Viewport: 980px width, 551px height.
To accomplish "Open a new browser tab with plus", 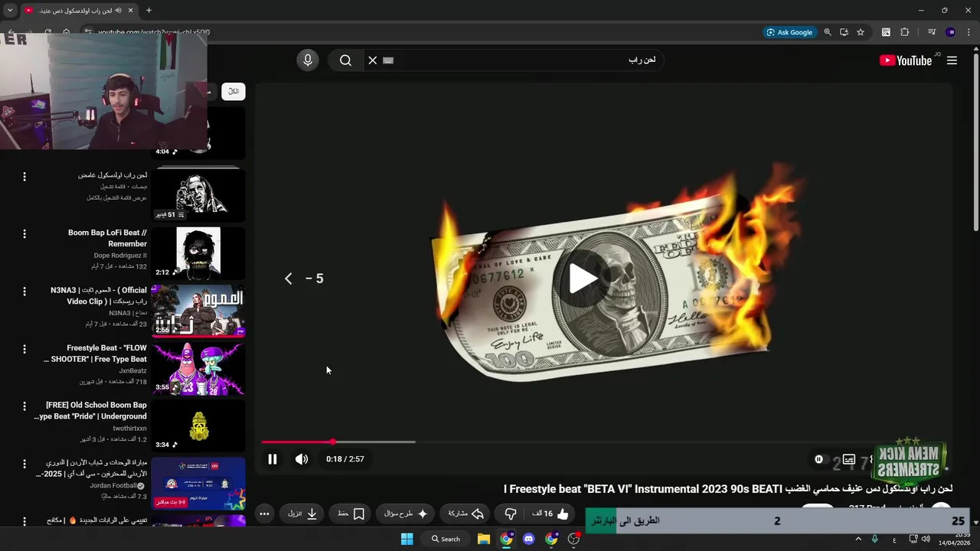I will click(x=149, y=10).
